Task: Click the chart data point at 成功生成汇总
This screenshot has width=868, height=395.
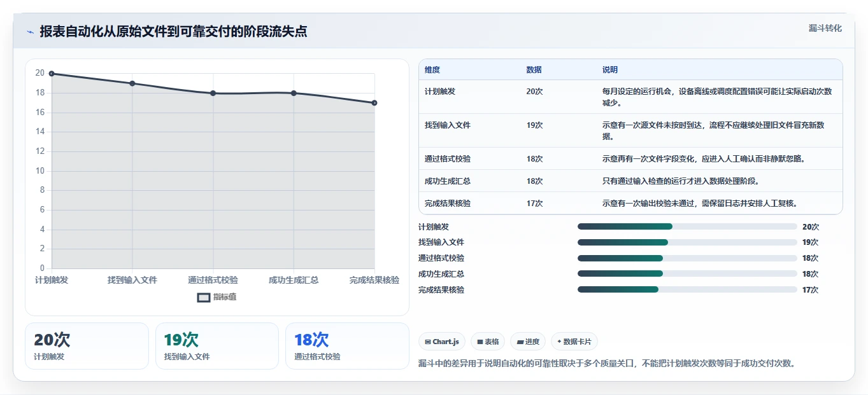Action: tap(294, 93)
